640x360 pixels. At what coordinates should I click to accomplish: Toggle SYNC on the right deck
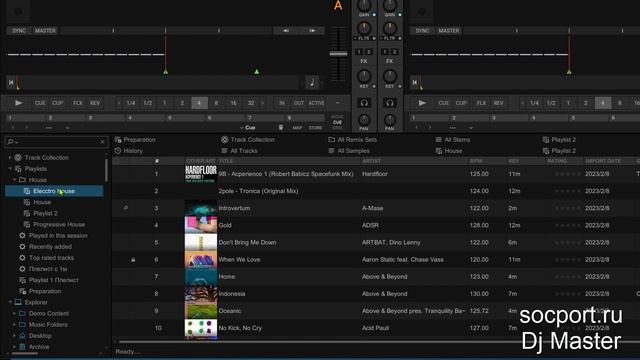click(x=422, y=31)
